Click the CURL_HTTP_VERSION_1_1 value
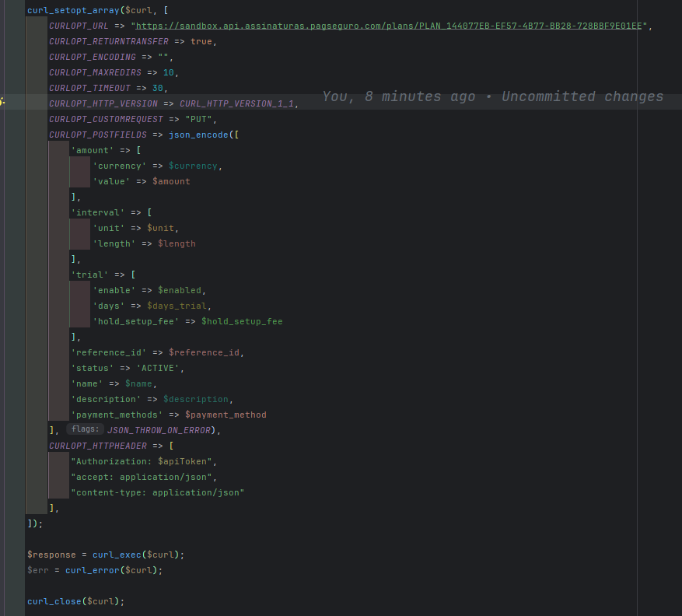This screenshot has height=616, width=682. (236, 103)
